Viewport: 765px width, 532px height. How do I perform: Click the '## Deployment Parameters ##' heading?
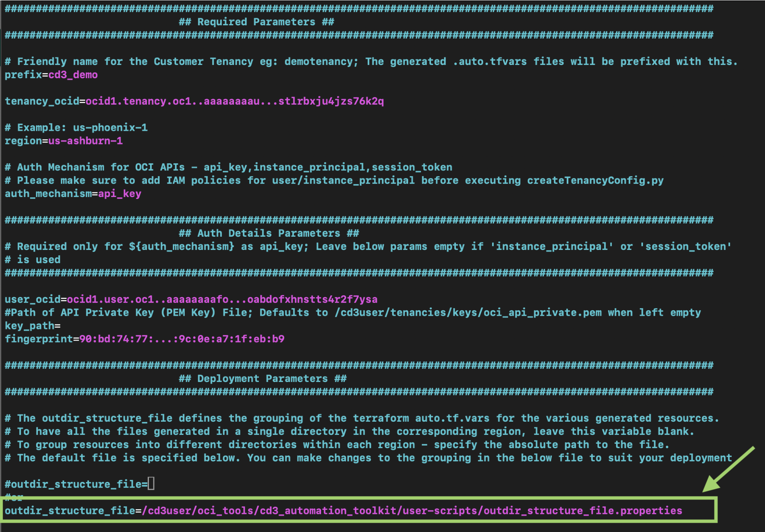pos(262,379)
